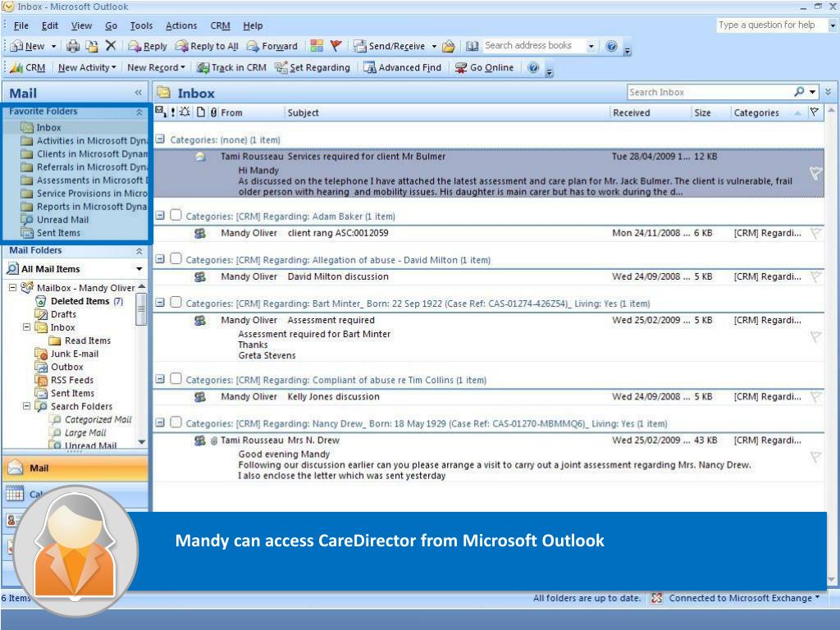The image size is (840, 630).
Task: Forward the selected message
Action: (272, 46)
